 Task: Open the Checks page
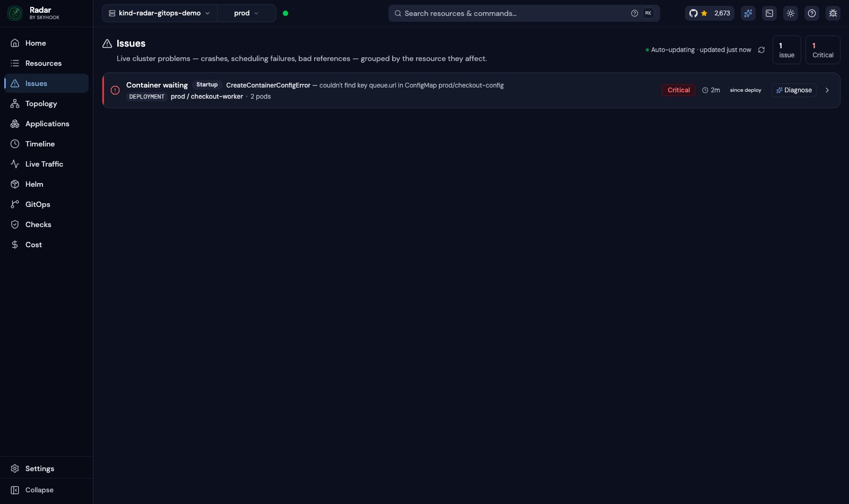click(46, 224)
